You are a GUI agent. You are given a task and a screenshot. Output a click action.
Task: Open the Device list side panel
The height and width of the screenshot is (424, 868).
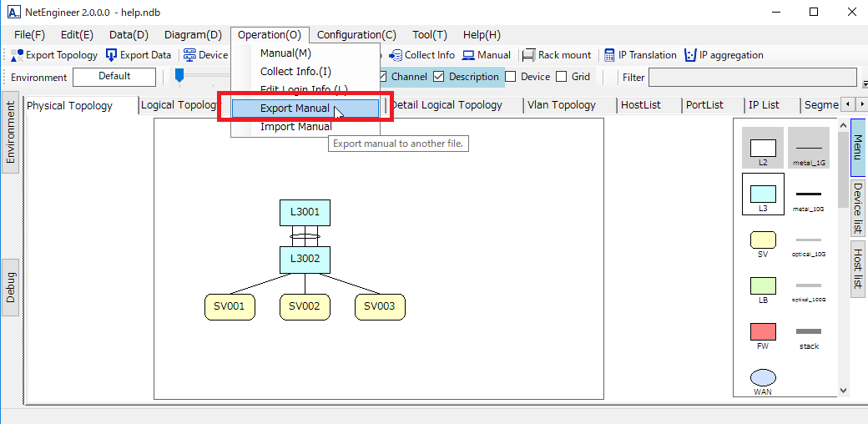(x=857, y=209)
